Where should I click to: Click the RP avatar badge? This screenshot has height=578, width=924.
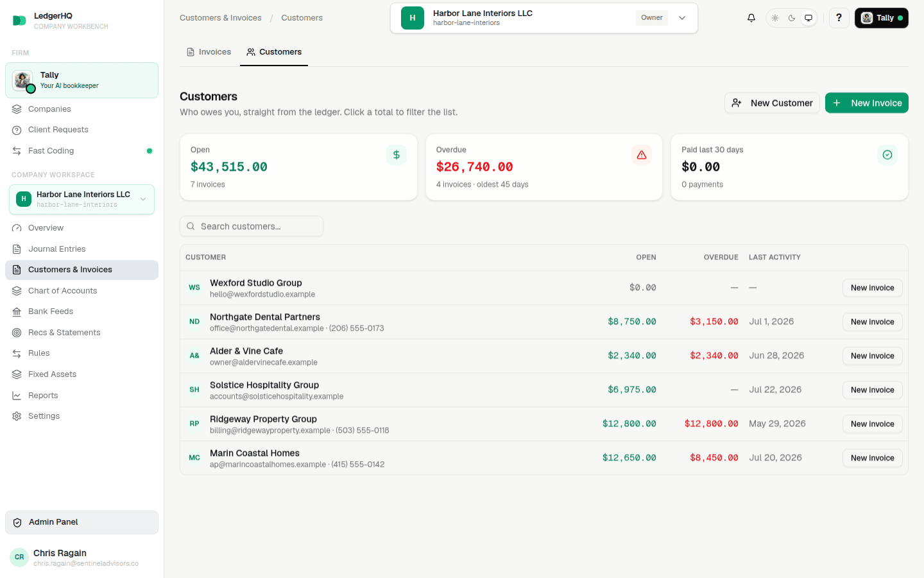click(x=194, y=424)
